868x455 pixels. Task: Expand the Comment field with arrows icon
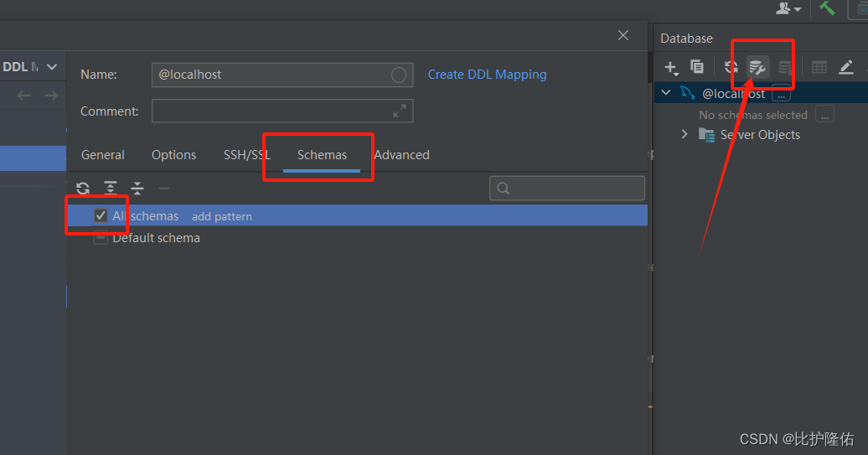point(399,111)
